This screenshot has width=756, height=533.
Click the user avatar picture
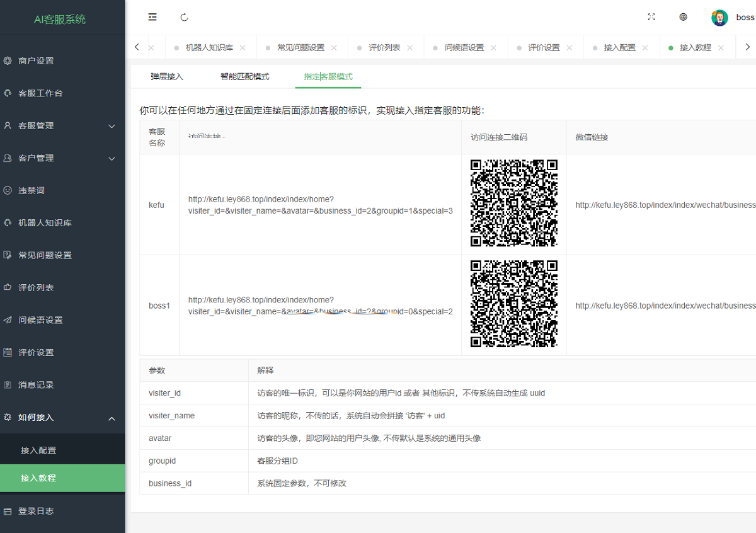pos(719,18)
